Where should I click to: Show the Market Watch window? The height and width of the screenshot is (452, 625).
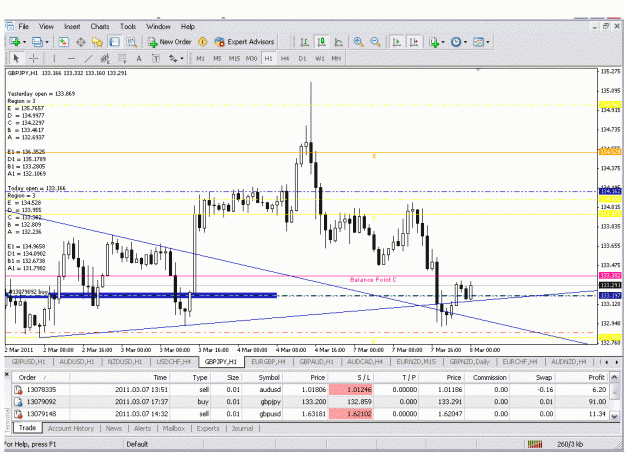tap(63, 42)
